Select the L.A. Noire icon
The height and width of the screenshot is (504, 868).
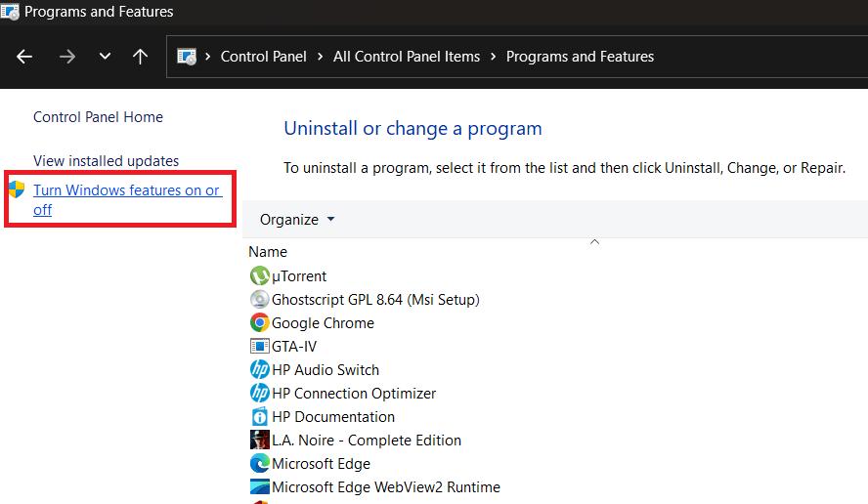pos(259,440)
